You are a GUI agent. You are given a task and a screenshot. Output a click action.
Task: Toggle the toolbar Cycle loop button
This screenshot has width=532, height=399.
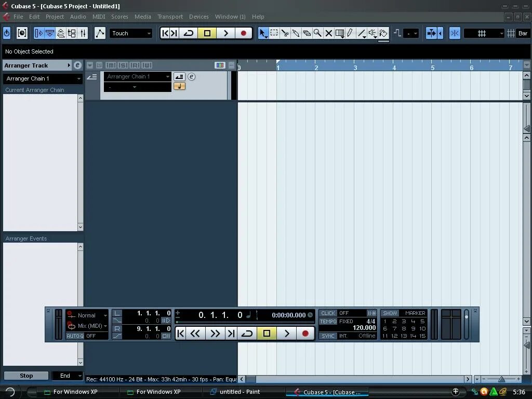tap(188, 33)
